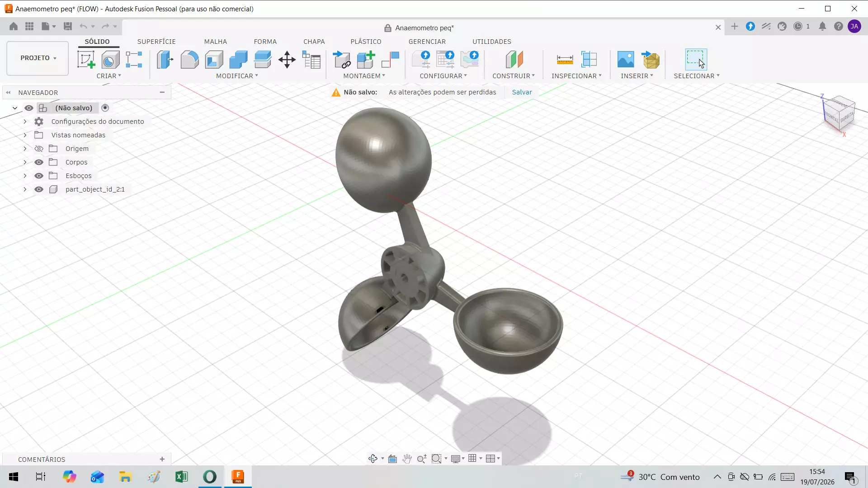The height and width of the screenshot is (488, 868).
Task: Click the Home icon in the application bar
Action: (14, 26)
